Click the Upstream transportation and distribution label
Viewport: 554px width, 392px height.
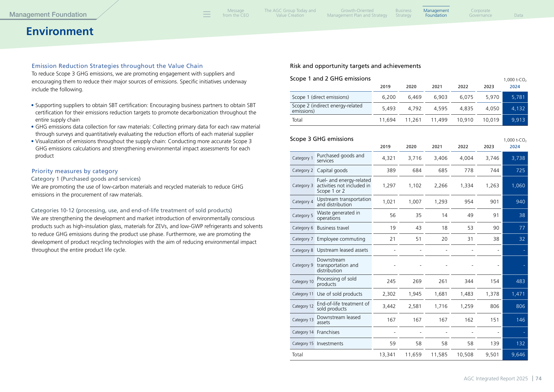click(x=344, y=202)
